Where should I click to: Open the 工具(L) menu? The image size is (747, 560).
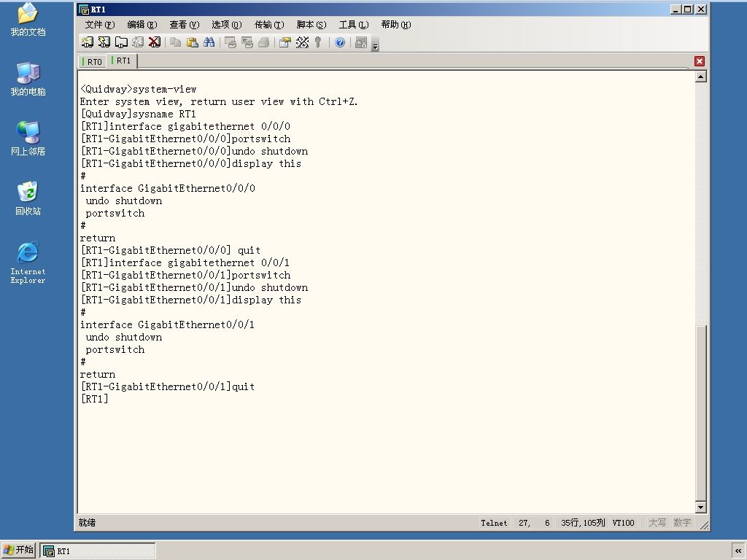point(354,25)
